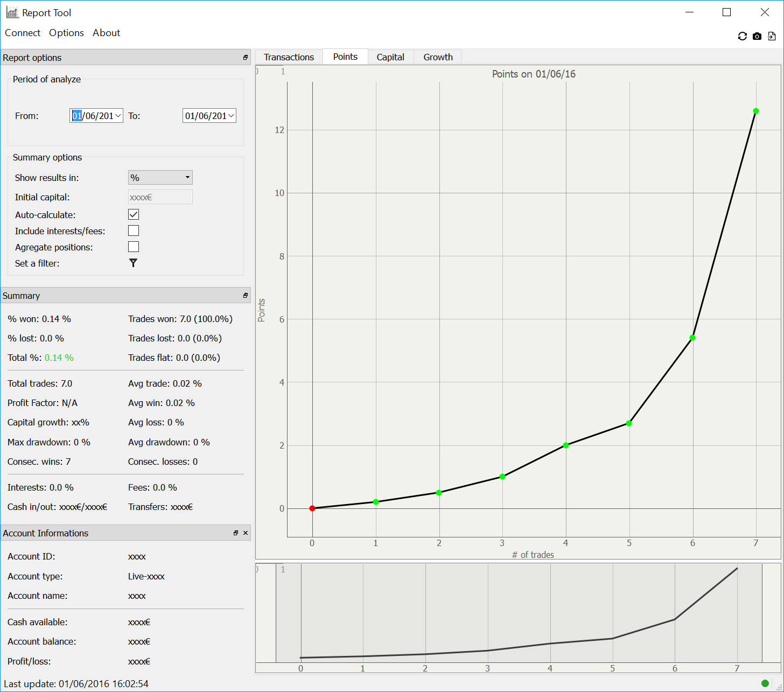Image resolution: width=784 pixels, height=692 pixels.
Task: Click the Initial capital input field
Action: [x=160, y=197]
